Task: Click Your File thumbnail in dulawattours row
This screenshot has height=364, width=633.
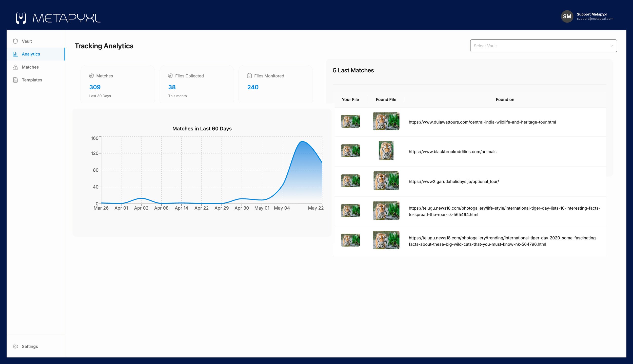Action: point(350,121)
